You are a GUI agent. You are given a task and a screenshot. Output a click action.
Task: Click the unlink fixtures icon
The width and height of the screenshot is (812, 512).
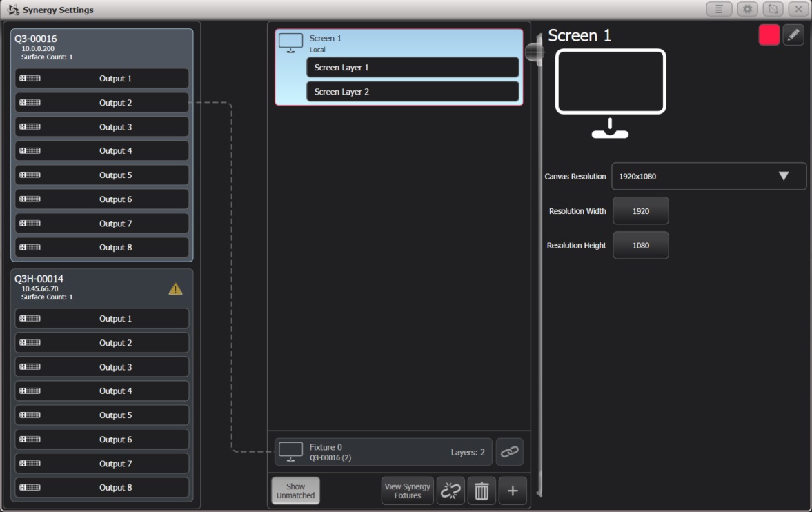click(450, 491)
